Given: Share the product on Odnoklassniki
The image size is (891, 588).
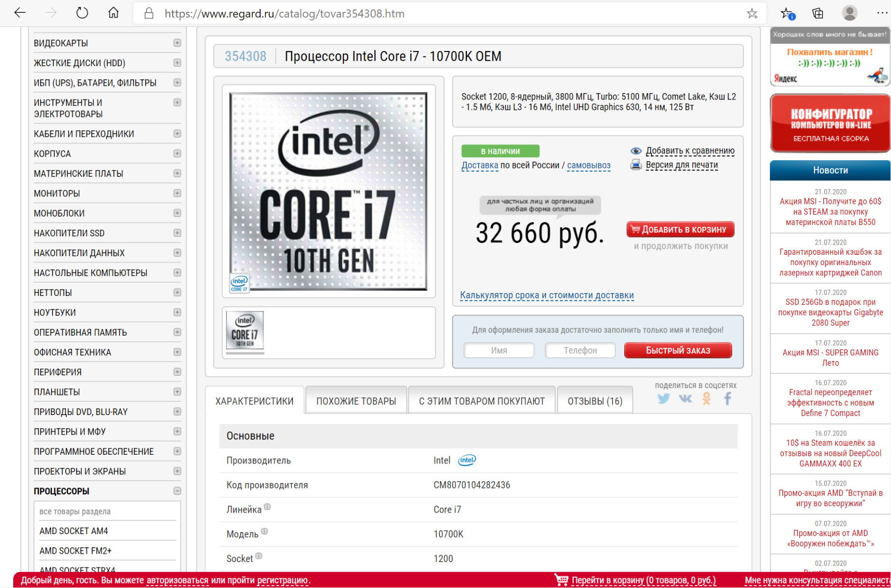Looking at the screenshot, I should click(707, 399).
